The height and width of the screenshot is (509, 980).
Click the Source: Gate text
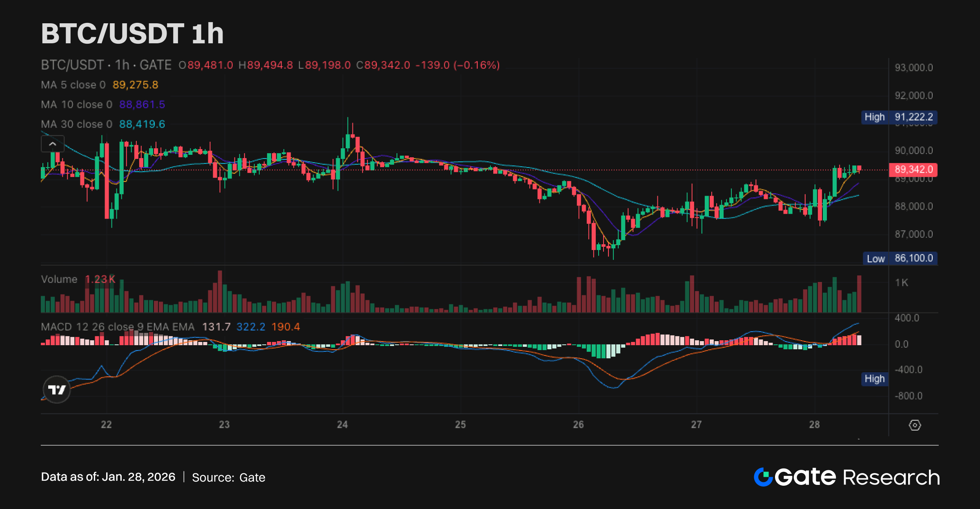pyautogui.click(x=228, y=477)
